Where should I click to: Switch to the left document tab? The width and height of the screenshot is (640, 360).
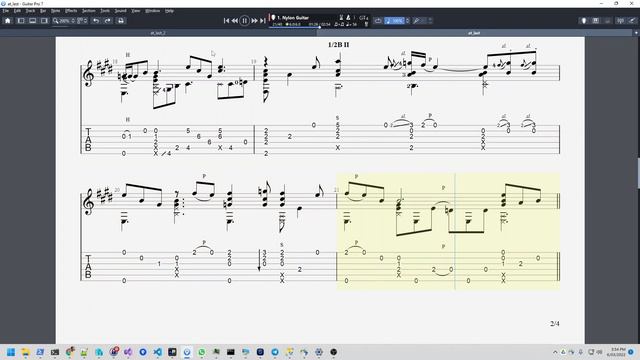(x=158, y=33)
